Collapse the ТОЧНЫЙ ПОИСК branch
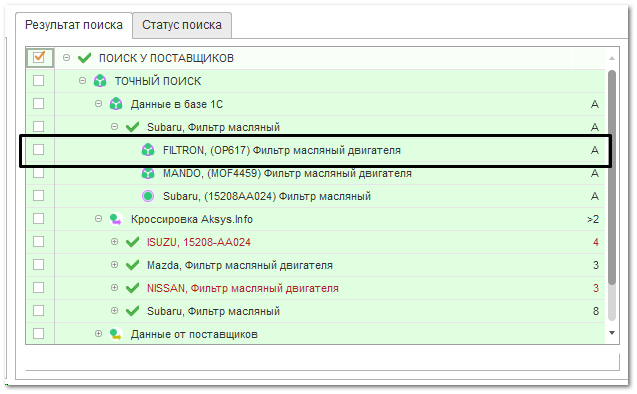This screenshot has width=637, height=394. tap(82, 80)
